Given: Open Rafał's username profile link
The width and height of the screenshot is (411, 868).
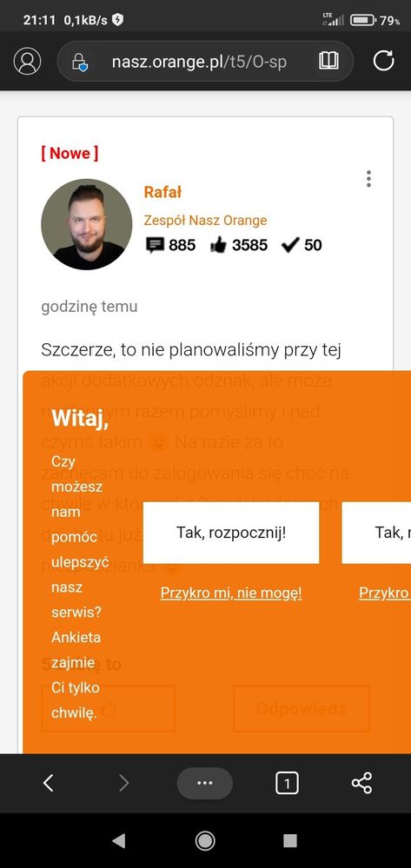Looking at the screenshot, I should point(162,192).
